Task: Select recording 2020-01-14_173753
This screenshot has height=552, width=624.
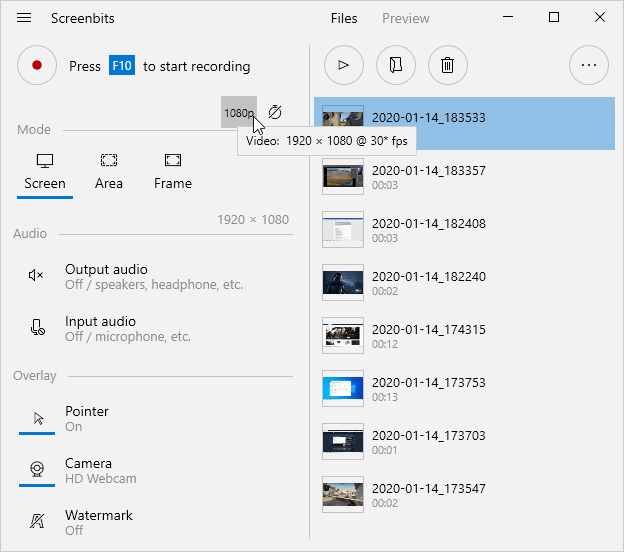Action: pyautogui.click(x=464, y=388)
